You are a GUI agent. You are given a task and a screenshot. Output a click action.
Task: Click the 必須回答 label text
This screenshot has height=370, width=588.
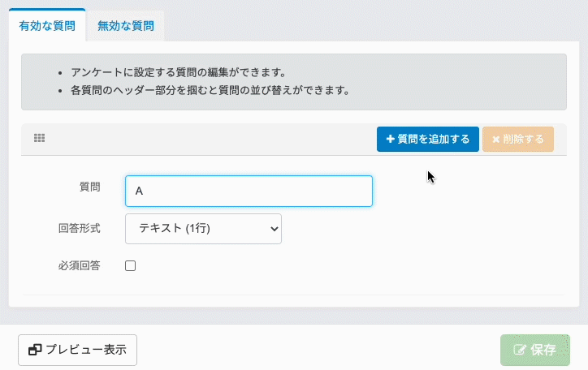(79, 265)
